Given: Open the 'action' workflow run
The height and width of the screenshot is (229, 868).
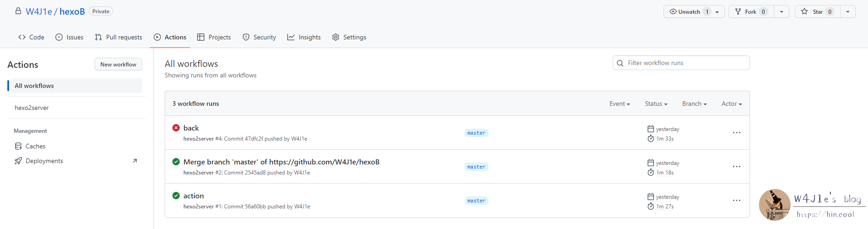Looking at the screenshot, I should tap(193, 196).
